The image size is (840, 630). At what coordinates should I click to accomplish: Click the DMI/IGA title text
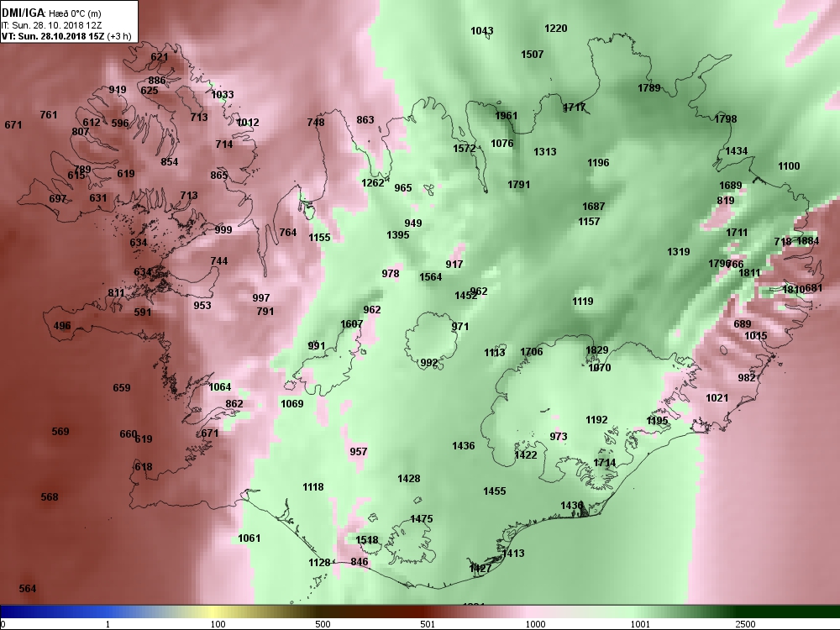click(22, 13)
